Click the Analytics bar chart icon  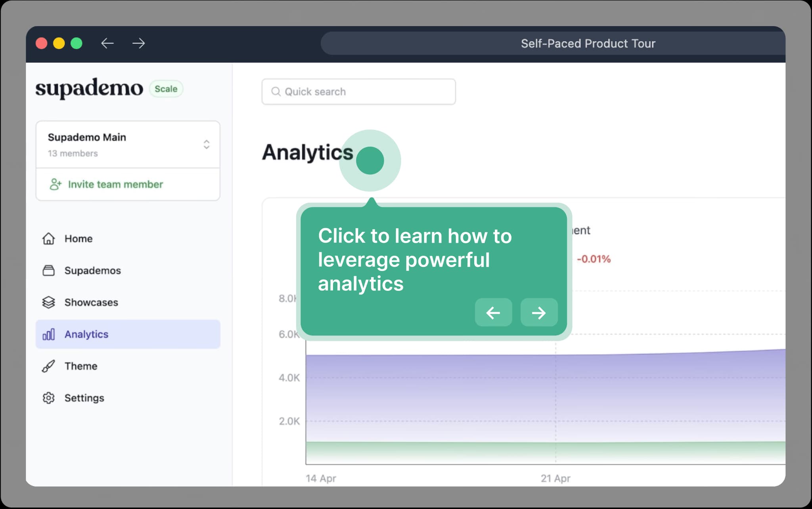[x=48, y=334]
